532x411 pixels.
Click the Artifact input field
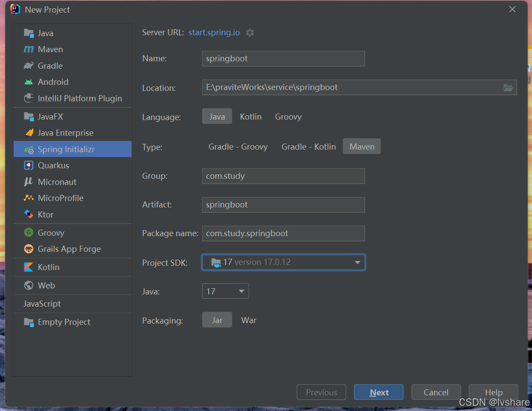click(283, 205)
